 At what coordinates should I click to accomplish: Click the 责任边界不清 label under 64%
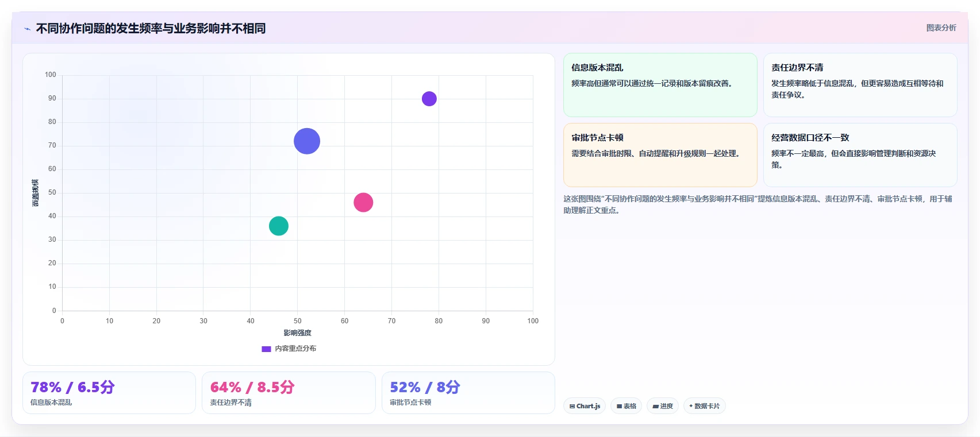point(231,403)
